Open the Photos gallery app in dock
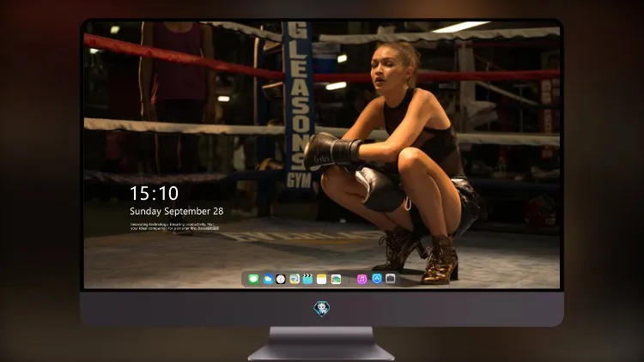Screen dimensions: 644x362 336,279
